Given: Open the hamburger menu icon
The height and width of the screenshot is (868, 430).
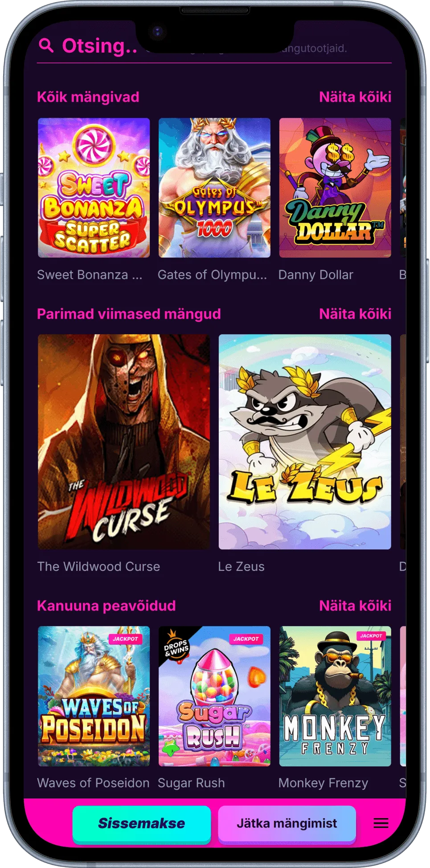Looking at the screenshot, I should (381, 823).
